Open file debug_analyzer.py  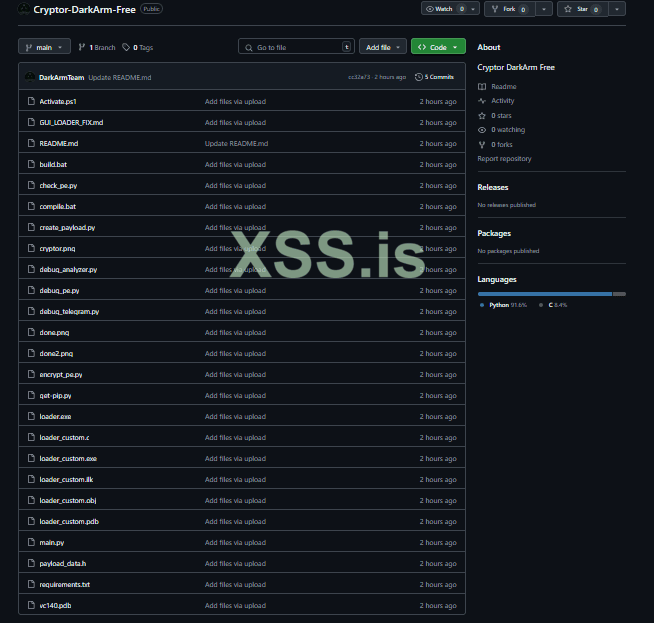tap(68, 270)
